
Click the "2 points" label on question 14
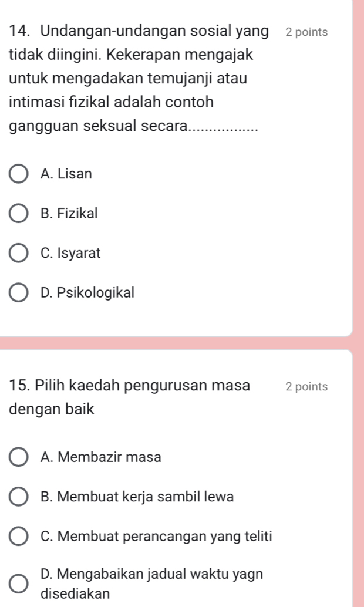[306, 32]
